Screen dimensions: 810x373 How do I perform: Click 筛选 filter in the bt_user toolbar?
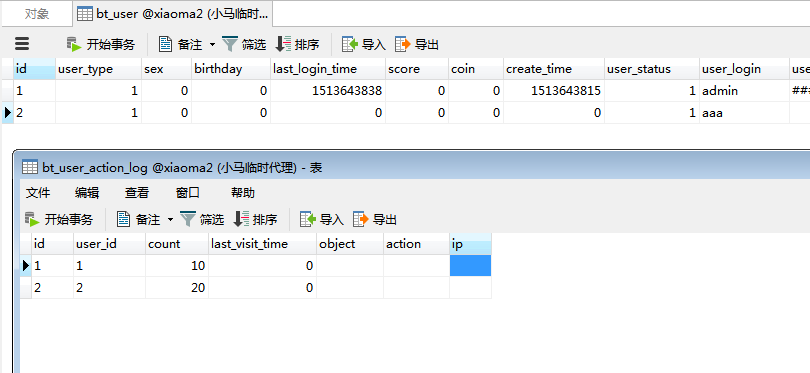[x=244, y=44]
